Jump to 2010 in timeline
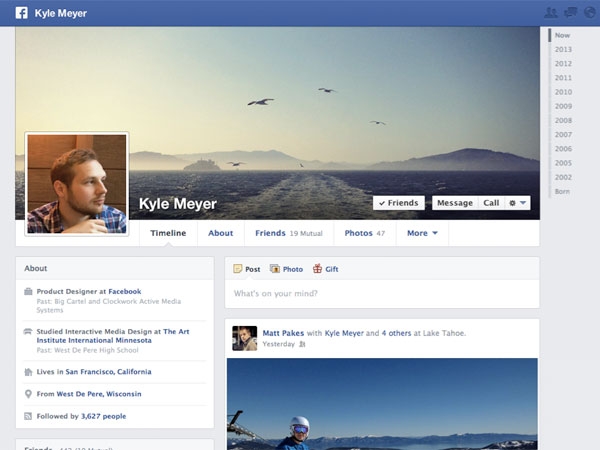 click(x=563, y=92)
